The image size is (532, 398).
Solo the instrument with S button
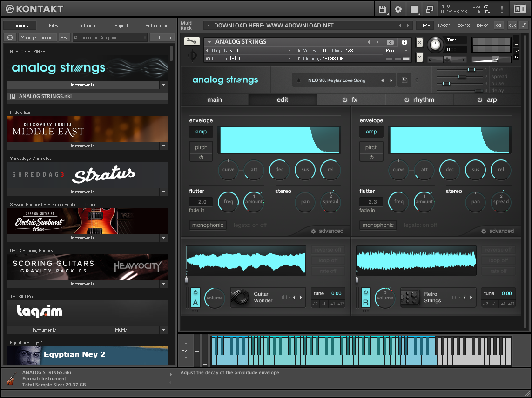420,43
